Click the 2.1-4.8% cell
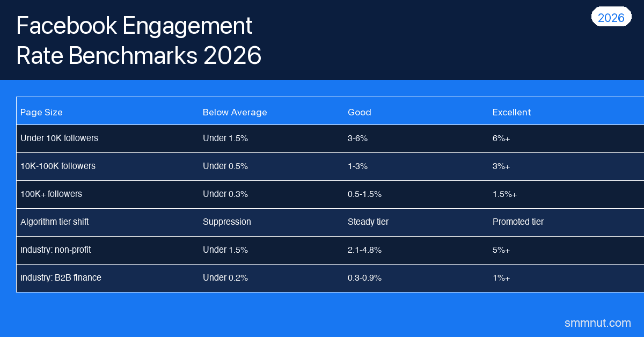The width and height of the screenshot is (644, 337). (x=364, y=250)
